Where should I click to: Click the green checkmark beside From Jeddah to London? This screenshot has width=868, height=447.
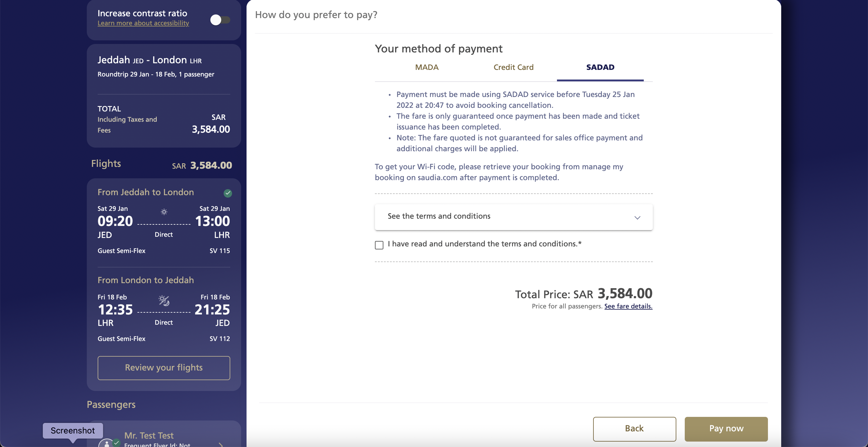coord(228,193)
